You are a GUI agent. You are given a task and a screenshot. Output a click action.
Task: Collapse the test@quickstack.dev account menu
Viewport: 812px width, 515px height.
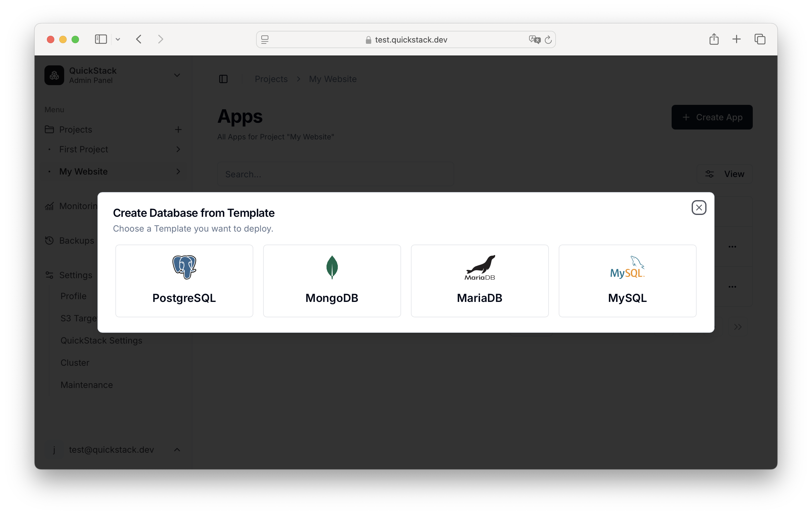(x=177, y=450)
